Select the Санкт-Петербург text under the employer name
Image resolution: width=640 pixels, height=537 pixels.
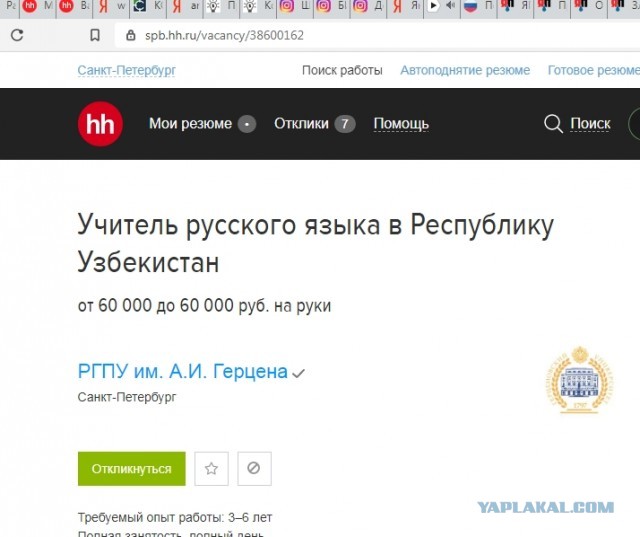[x=127, y=397]
